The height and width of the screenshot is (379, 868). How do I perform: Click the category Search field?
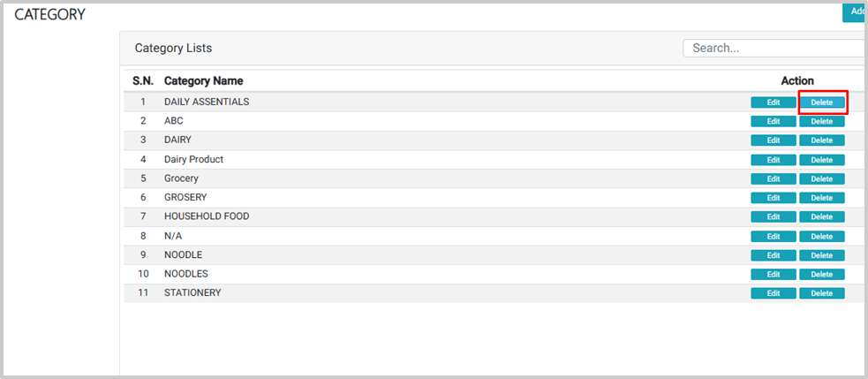click(774, 48)
